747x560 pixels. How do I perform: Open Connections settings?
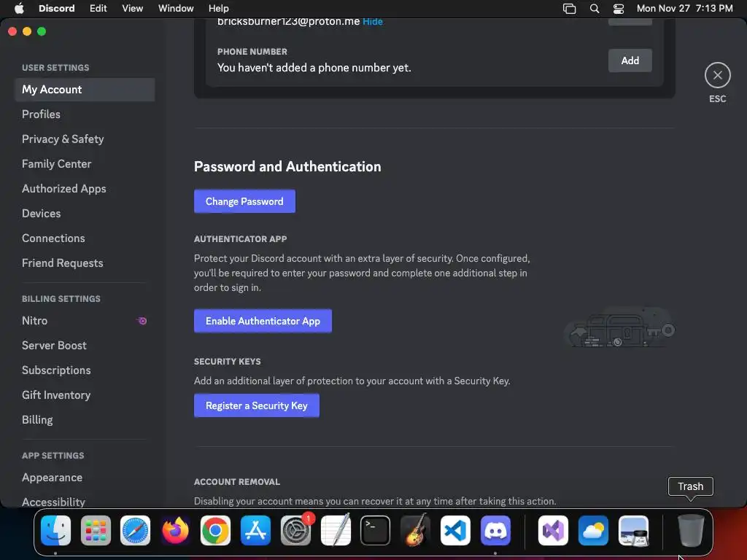pyautogui.click(x=85, y=238)
